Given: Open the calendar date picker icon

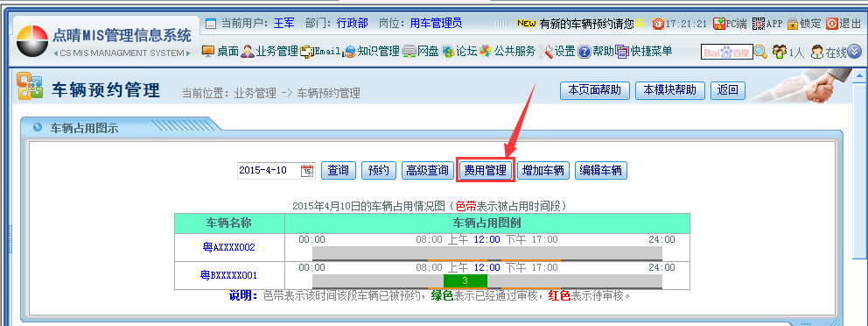Looking at the screenshot, I should 307,171.
